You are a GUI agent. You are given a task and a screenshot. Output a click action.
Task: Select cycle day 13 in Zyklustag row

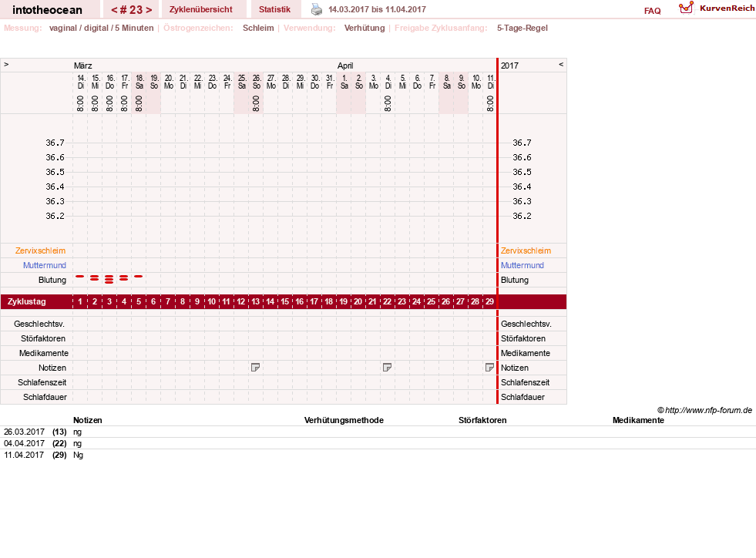[x=256, y=301]
